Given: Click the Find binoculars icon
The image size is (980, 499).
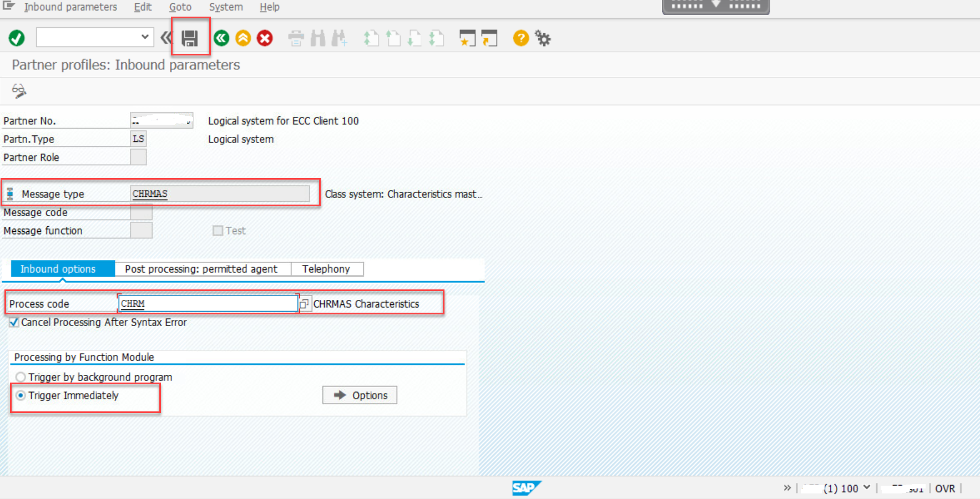Looking at the screenshot, I should pos(318,38).
